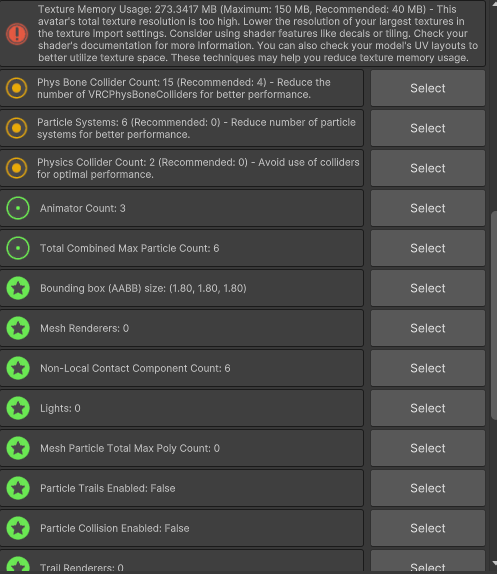Click the orange warning icon for Physics Collider Count
Viewport: 497px width, 574px height.
pyautogui.click(x=16, y=168)
